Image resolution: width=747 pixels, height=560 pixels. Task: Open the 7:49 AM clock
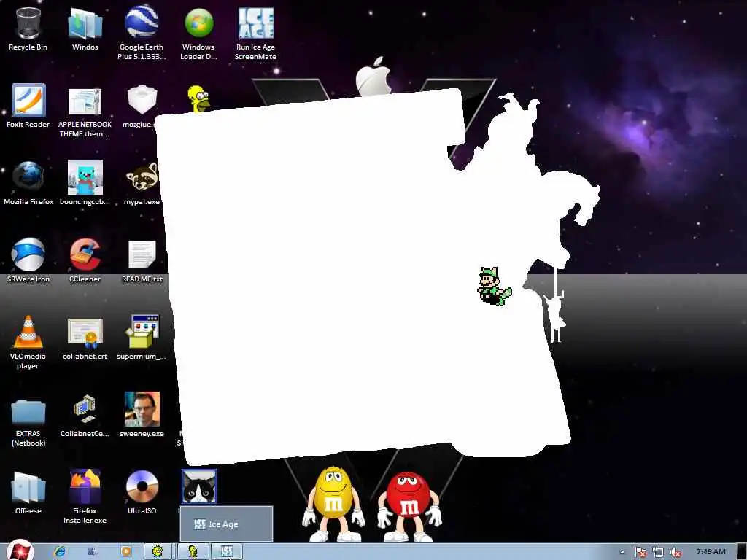pos(711,551)
